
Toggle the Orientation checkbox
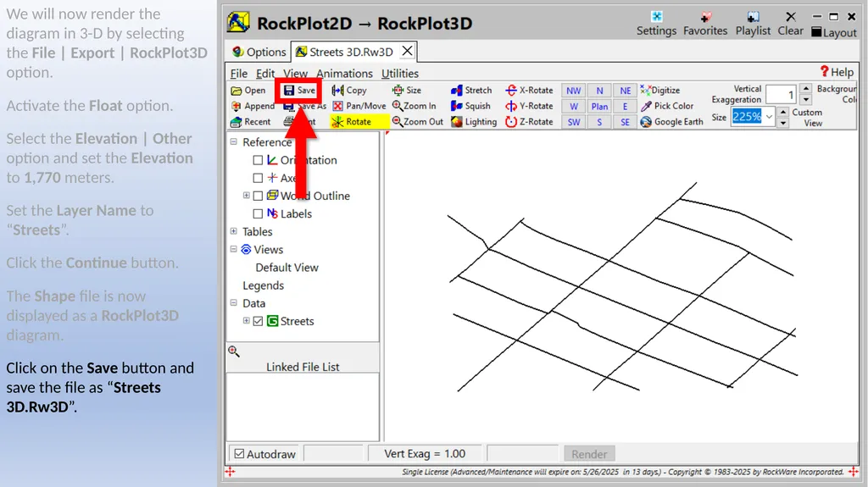258,160
